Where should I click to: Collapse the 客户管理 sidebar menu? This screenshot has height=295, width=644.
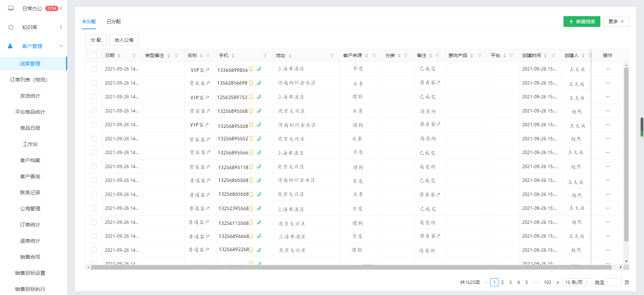click(x=61, y=46)
